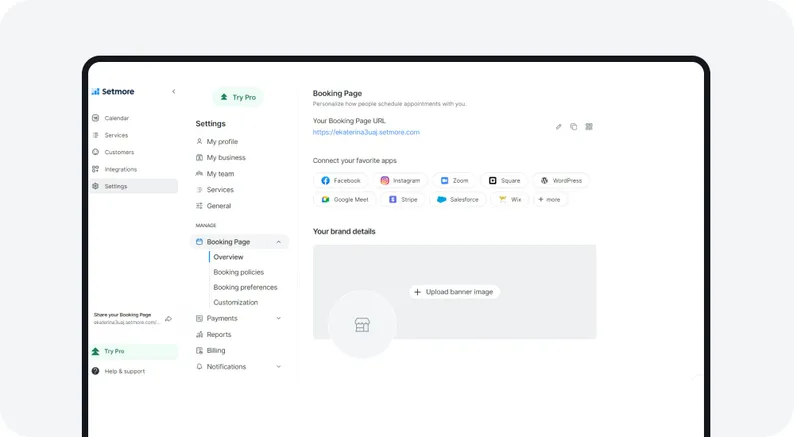
Task: Connect the Zoom app
Action: point(454,181)
